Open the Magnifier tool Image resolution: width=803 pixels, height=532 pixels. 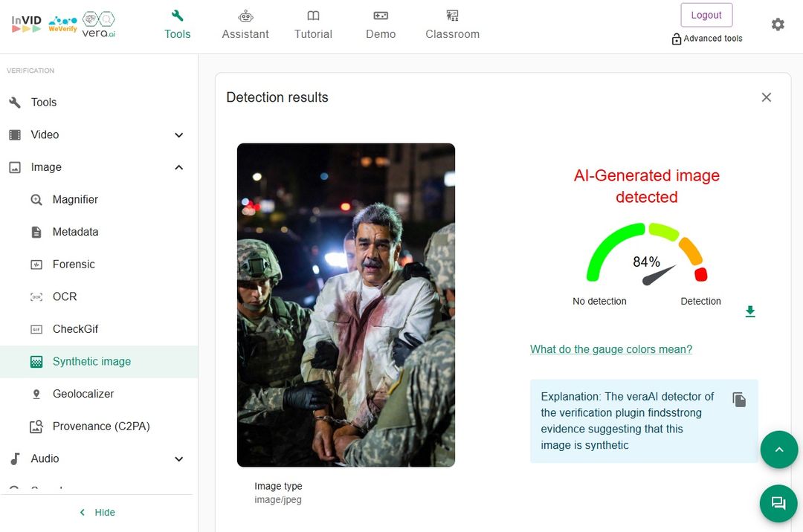75,199
